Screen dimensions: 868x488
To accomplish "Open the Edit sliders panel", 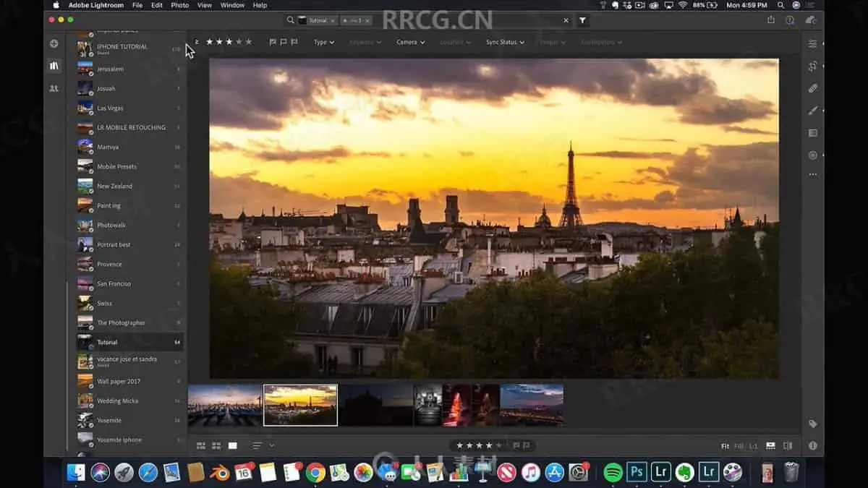I will 812,44.
